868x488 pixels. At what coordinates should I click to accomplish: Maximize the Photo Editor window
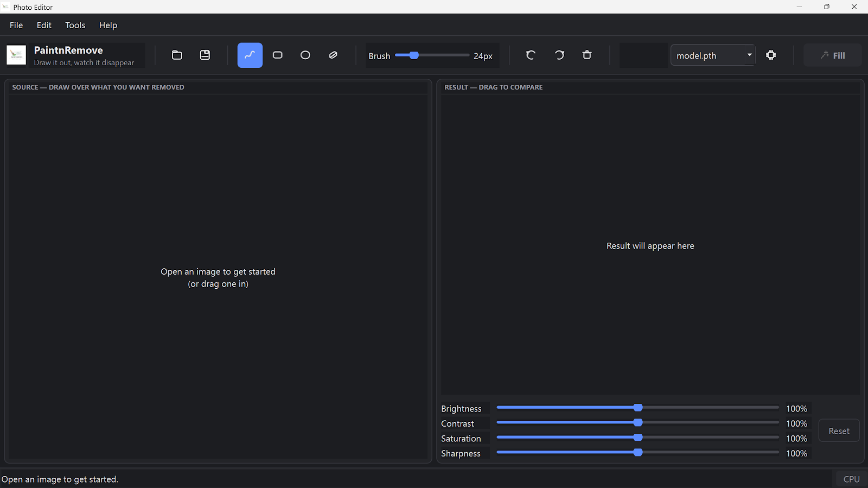point(827,7)
